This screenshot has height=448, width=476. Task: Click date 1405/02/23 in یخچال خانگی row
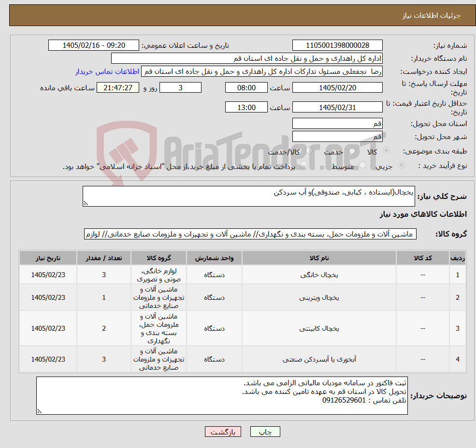48,275
